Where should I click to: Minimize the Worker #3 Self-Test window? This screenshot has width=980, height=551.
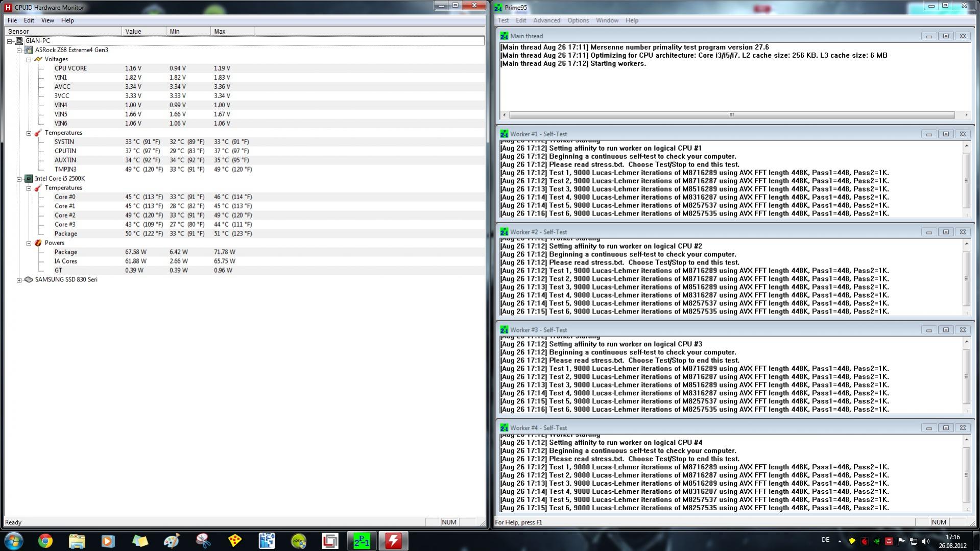pos(929,330)
